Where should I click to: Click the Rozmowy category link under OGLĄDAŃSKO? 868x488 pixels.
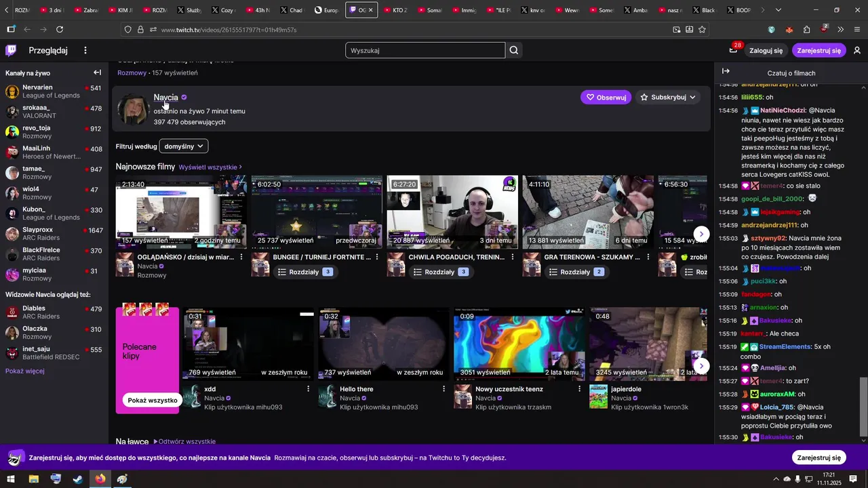[152, 275]
